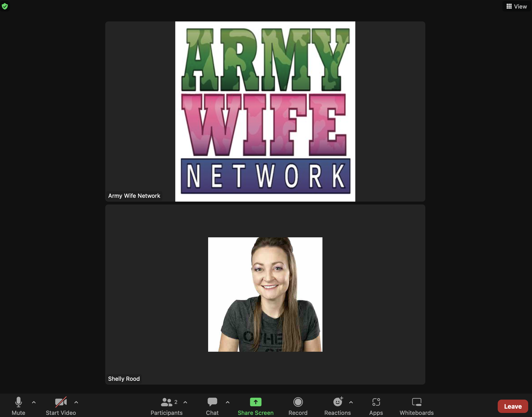
Task: Click the Army Wife Network name label
Action: (x=134, y=196)
